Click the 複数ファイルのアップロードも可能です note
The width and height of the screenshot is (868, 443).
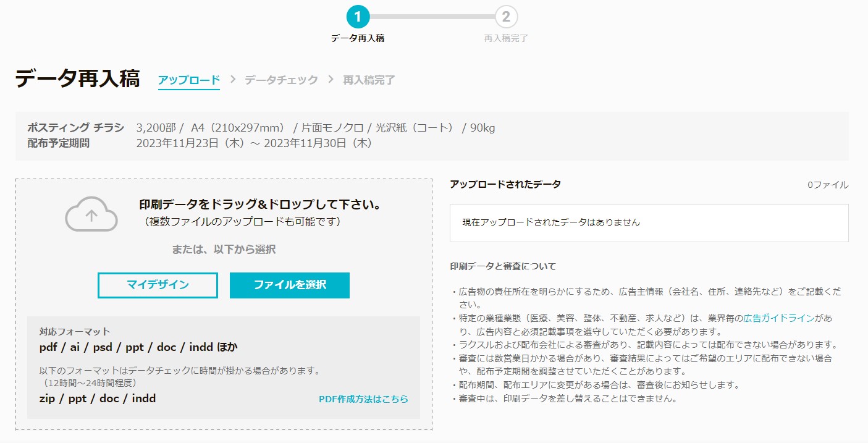pos(243,221)
